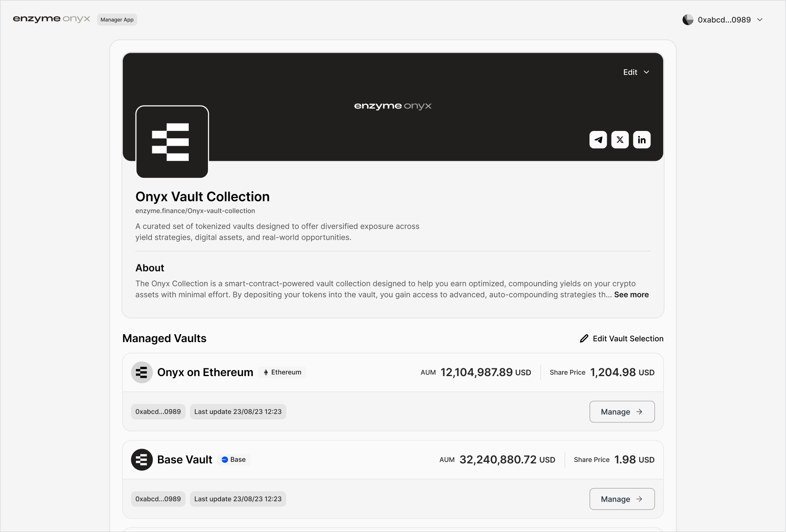Click the wallet avatar icon
This screenshot has height=532, width=786.
click(688, 20)
